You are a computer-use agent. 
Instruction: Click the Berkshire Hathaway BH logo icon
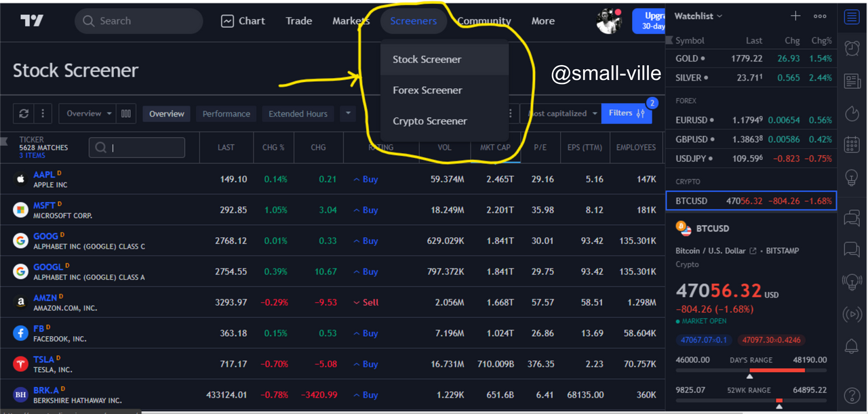(20, 394)
